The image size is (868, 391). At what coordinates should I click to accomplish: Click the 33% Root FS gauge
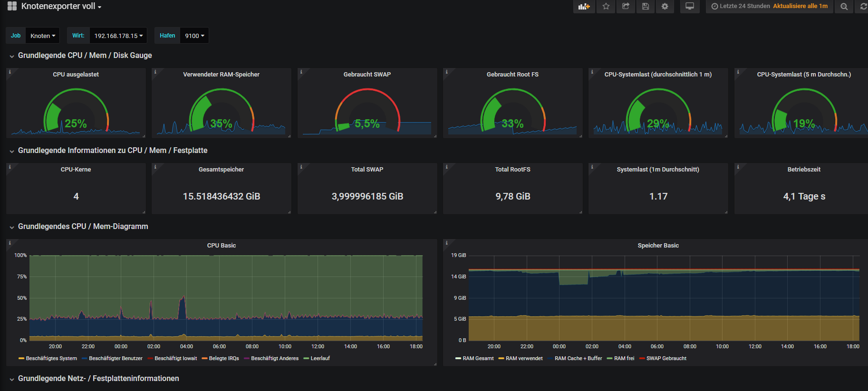point(512,110)
